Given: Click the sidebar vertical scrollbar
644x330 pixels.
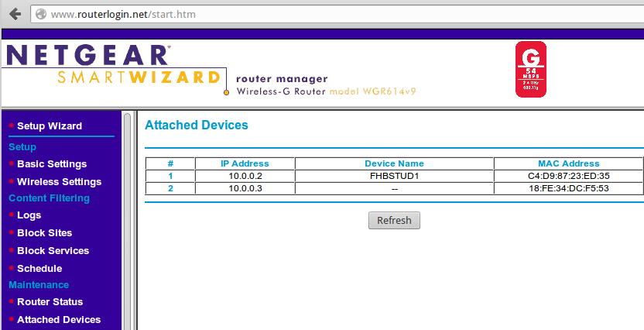Looking at the screenshot, I should click(x=127, y=220).
